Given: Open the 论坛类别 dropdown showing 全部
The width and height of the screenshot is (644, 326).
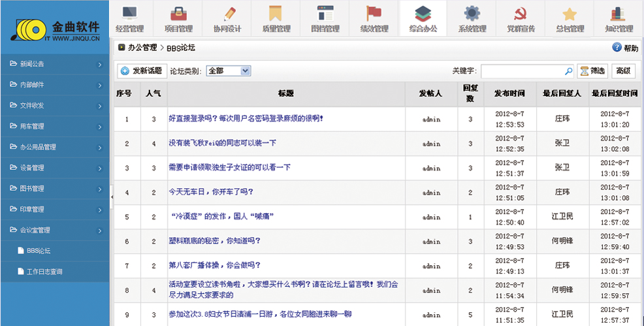Looking at the screenshot, I should [x=229, y=71].
